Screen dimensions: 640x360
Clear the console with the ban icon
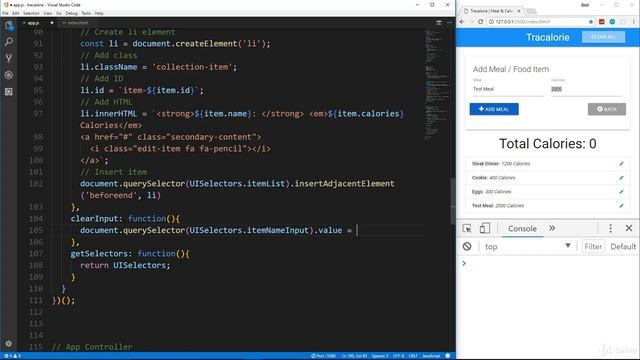467,247
